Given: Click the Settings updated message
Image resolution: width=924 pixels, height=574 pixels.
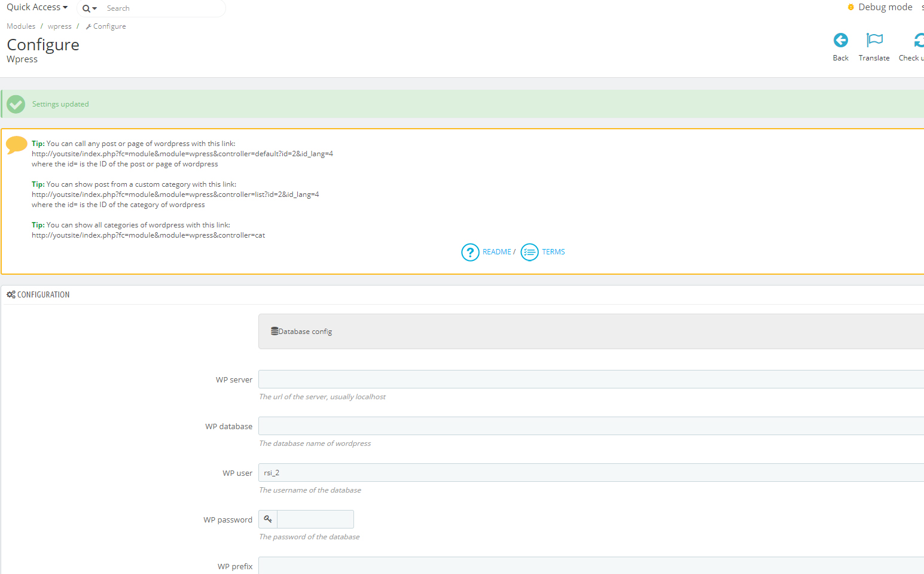Looking at the screenshot, I should tap(60, 104).
